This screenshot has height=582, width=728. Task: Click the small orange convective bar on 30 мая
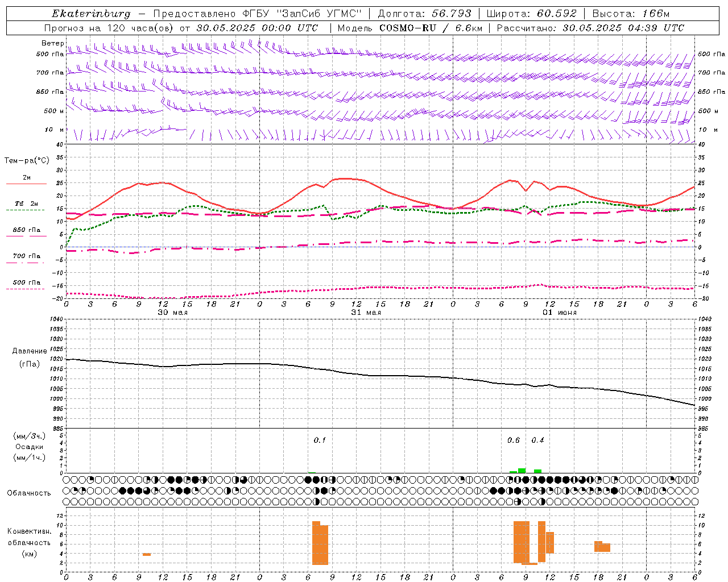pyautogui.click(x=147, y=554)
